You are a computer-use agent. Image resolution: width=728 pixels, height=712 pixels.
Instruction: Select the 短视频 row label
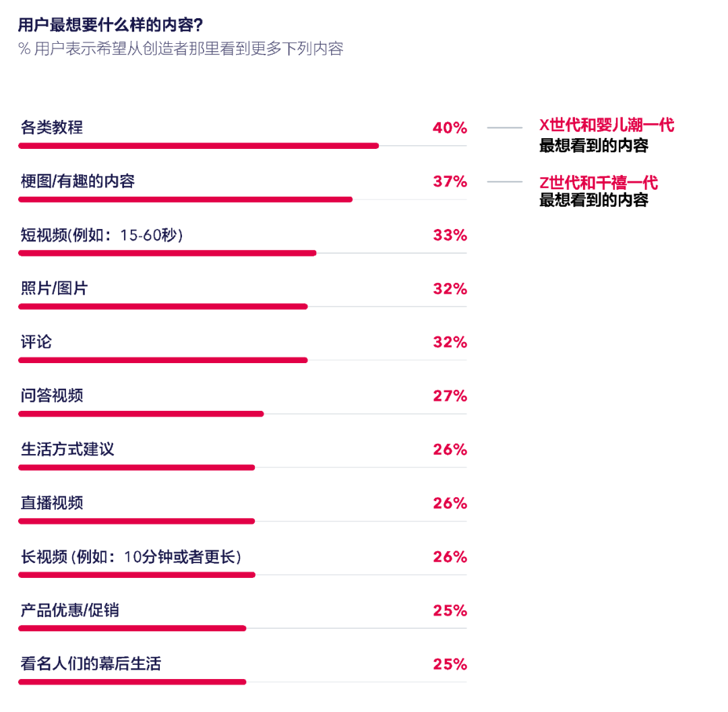point(102,235)
